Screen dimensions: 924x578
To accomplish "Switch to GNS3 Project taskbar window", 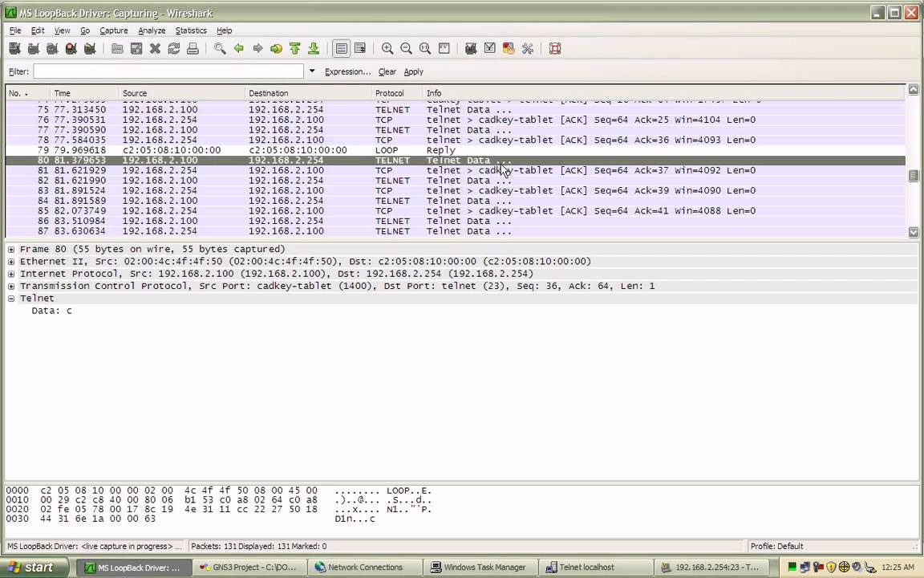I will [251, 568].
